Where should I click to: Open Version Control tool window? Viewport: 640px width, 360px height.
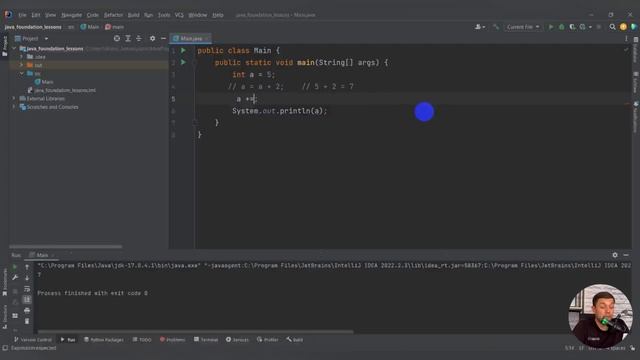33,340
